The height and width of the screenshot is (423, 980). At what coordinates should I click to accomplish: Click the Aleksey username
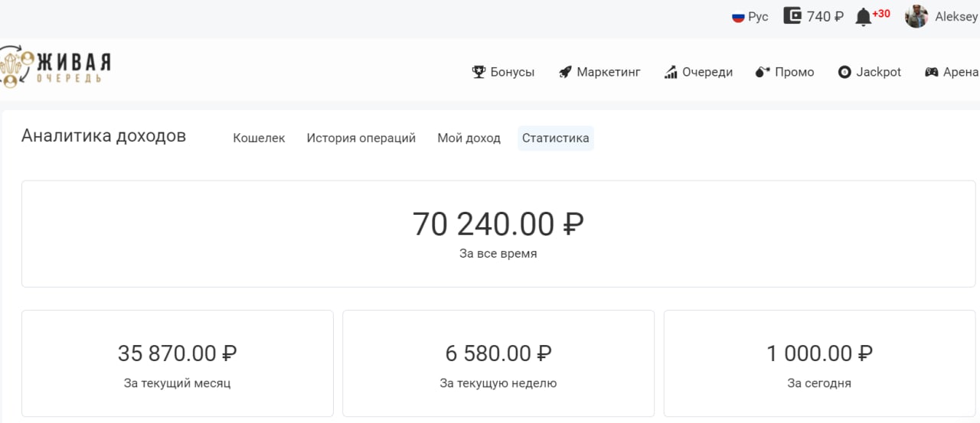coord(956,17)
